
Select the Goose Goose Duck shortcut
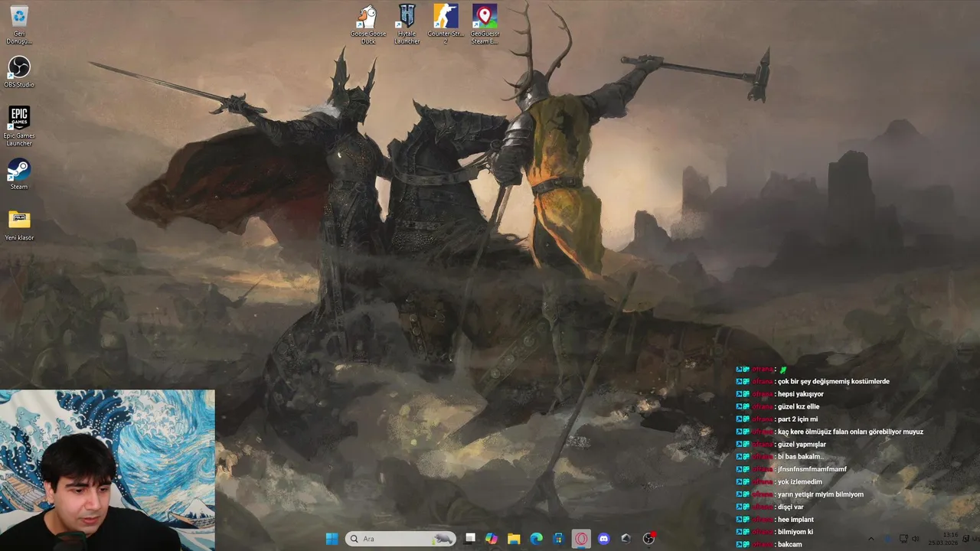click(368, 24)
